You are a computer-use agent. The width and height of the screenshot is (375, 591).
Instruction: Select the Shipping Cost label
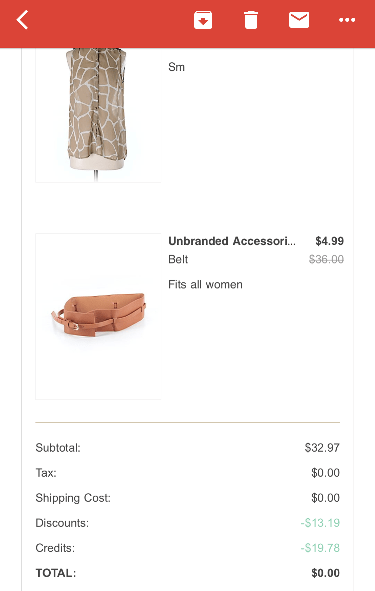point(73,498)
